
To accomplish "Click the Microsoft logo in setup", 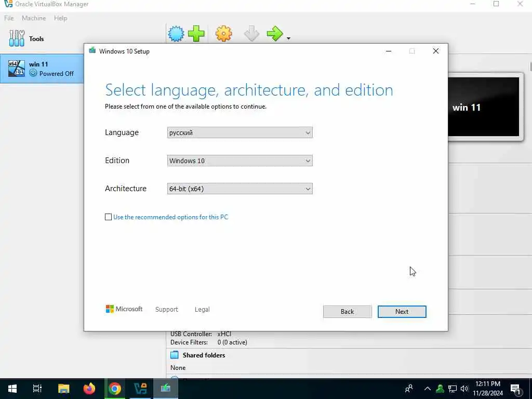I will 124,309.
